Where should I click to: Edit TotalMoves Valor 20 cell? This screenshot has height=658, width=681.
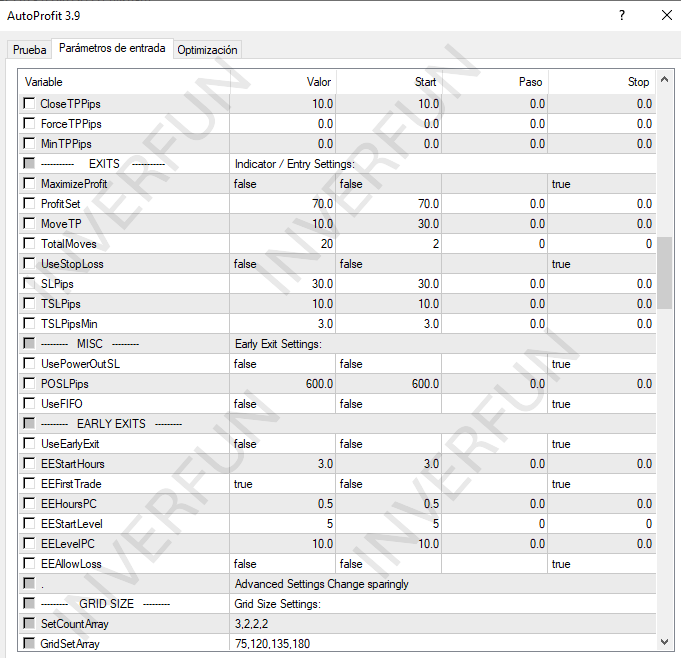coord(283,244)
